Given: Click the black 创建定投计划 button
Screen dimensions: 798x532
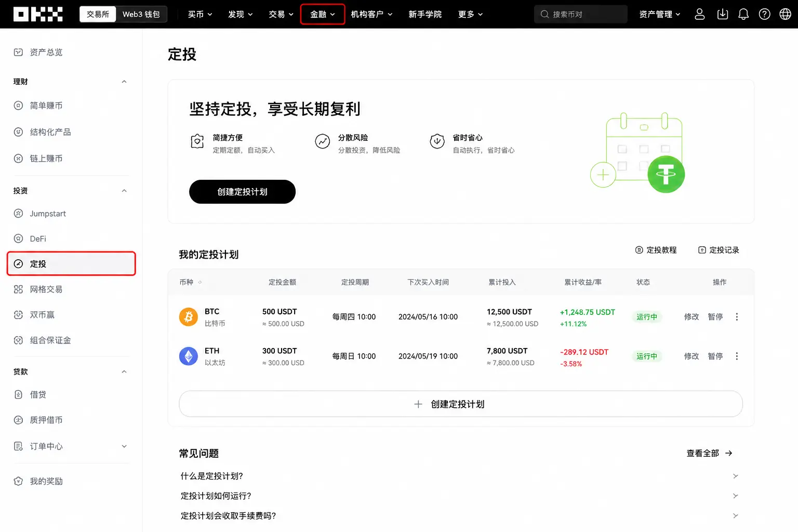Looking at the screenshot, I should (x=242, y=192).
